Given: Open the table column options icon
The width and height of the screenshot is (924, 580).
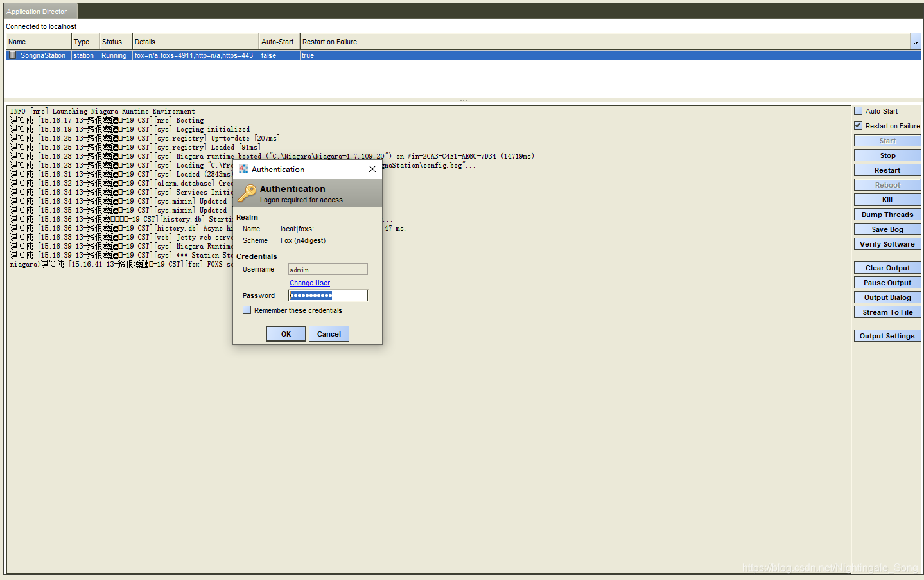Looking at the screenshot, I should coord(916,41).
